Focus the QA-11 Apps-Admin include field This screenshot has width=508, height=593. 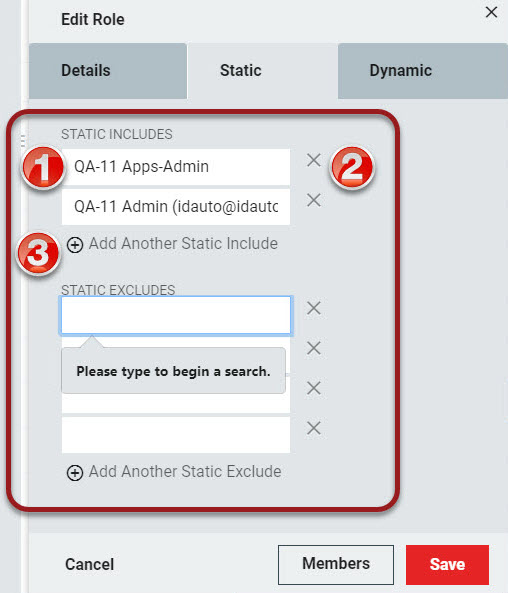(x=176, y=167)
